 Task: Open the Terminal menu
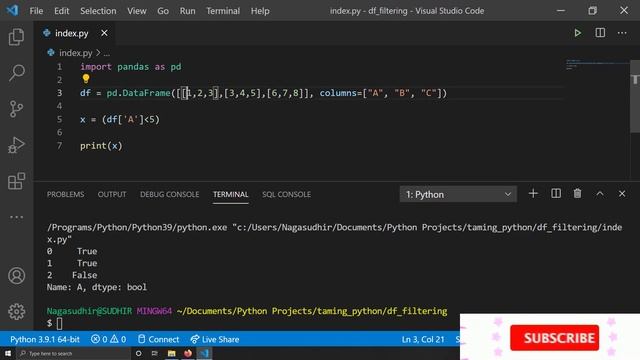coord(223,11)
